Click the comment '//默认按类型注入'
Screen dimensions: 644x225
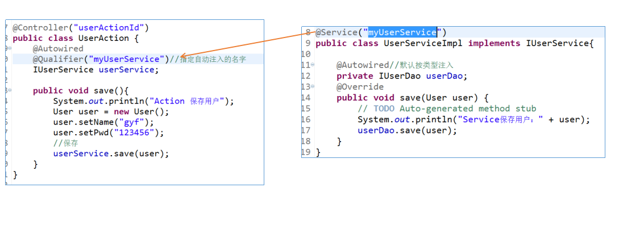click(421, 65)
